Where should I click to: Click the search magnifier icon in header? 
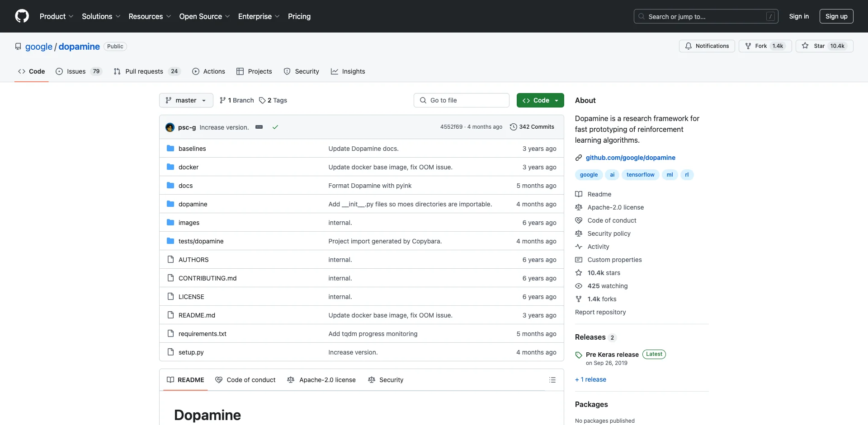coord(641,16)
